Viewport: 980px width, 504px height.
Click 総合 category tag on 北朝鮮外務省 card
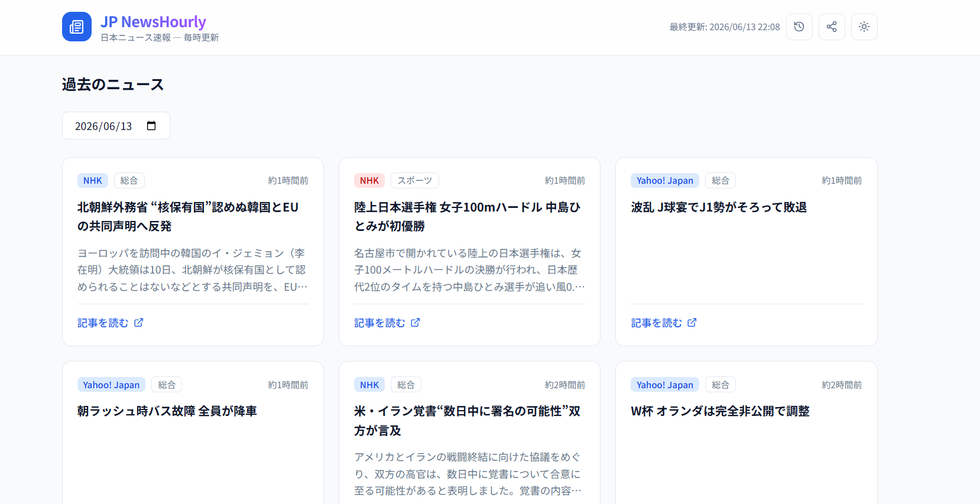[x=129, y=181]
